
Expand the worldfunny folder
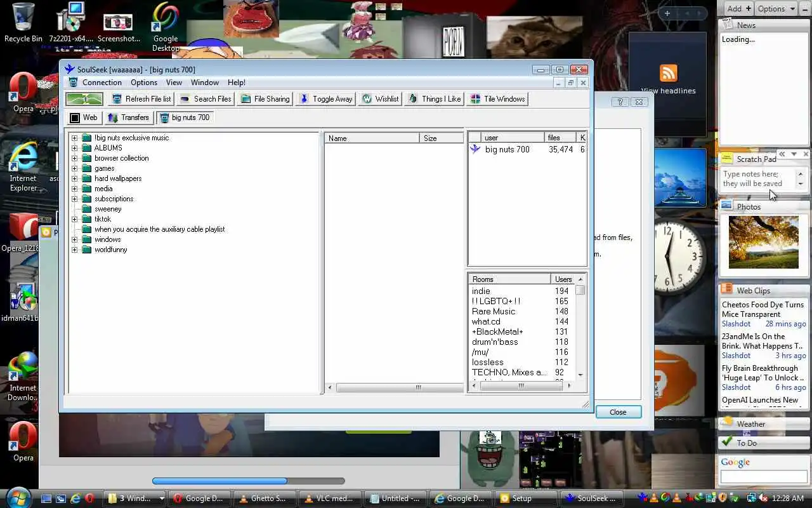click(74, 250)
